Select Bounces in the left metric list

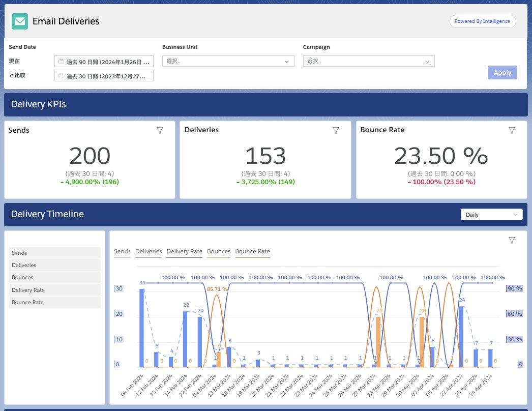point(54,277)
